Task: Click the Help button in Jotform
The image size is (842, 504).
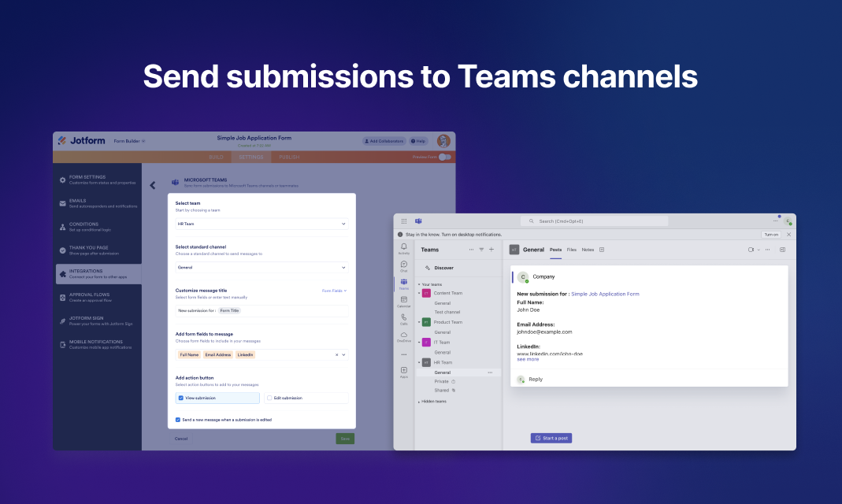Action: (417, 141)
